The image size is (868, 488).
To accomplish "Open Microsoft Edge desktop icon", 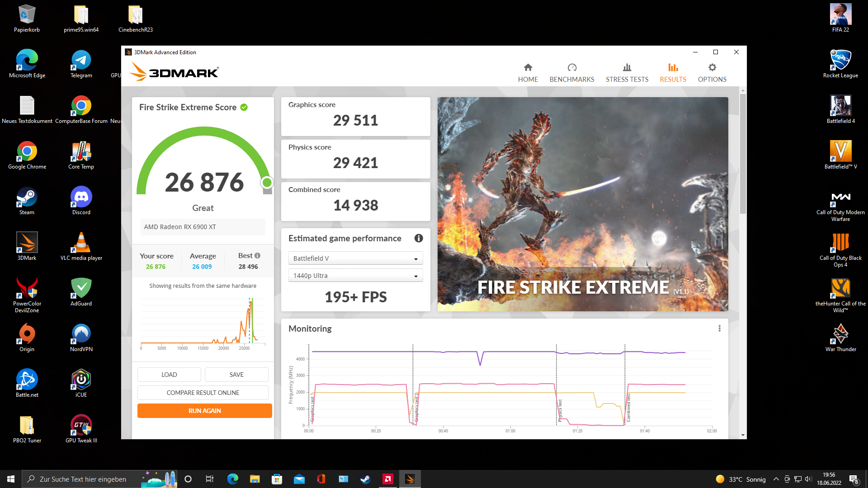I will (27, 64).
